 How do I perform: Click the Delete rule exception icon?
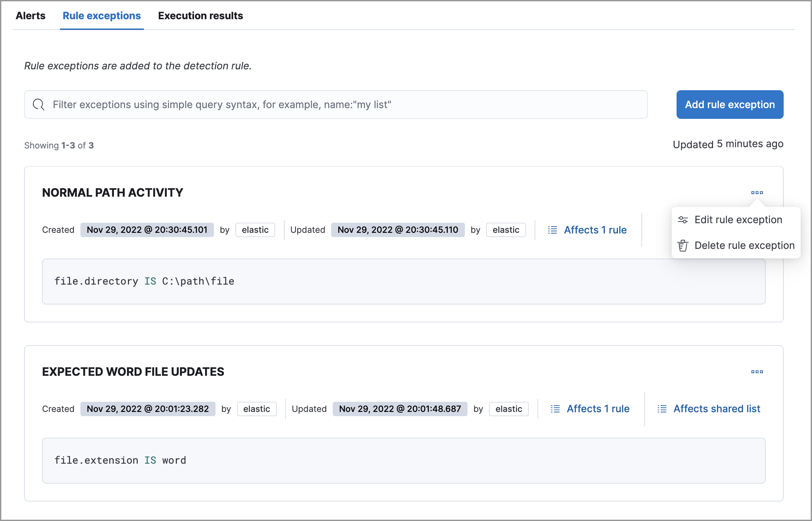pyautogui.click(x=682, y=245)
